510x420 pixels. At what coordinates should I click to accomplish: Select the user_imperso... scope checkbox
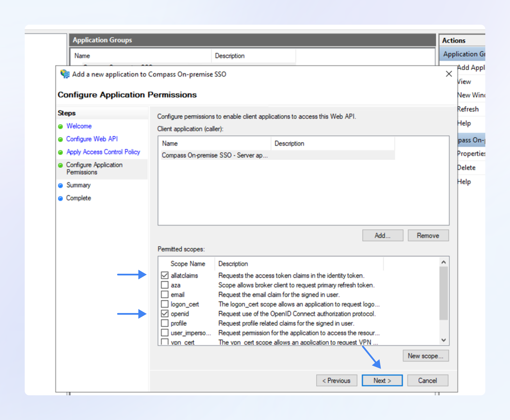coord(165,333)
